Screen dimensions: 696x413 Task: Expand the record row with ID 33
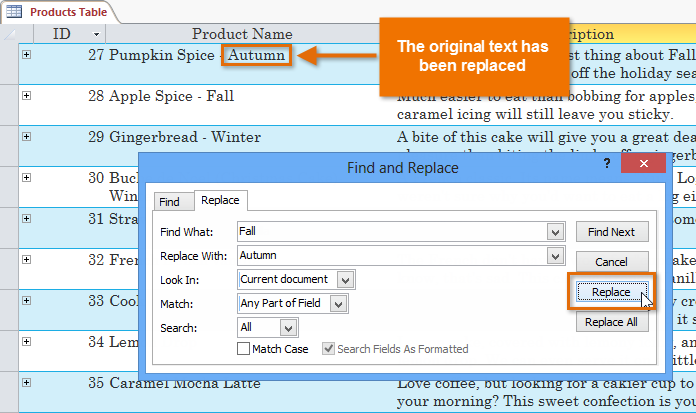point(27,301)
